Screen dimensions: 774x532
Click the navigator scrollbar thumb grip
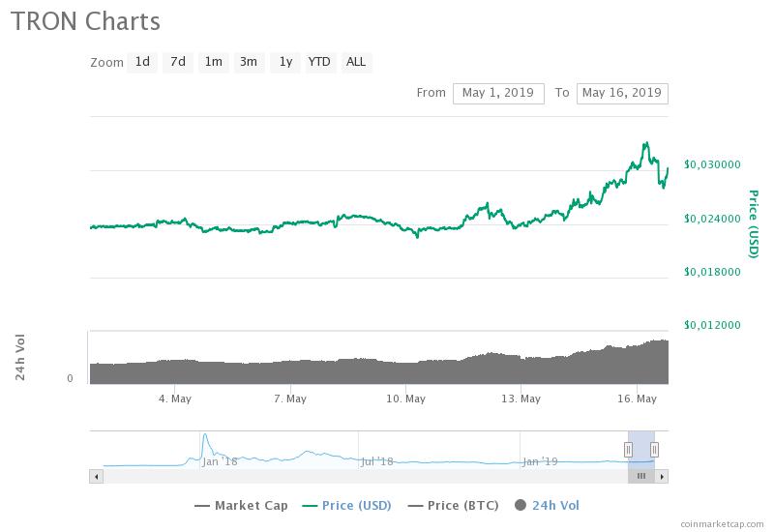click(x=641, y=476)
